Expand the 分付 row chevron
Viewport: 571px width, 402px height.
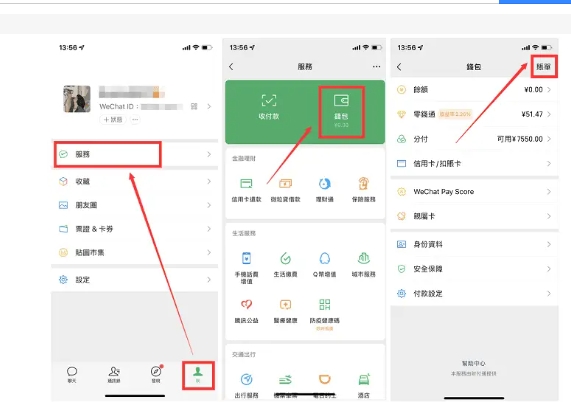(x=549, y=139)
